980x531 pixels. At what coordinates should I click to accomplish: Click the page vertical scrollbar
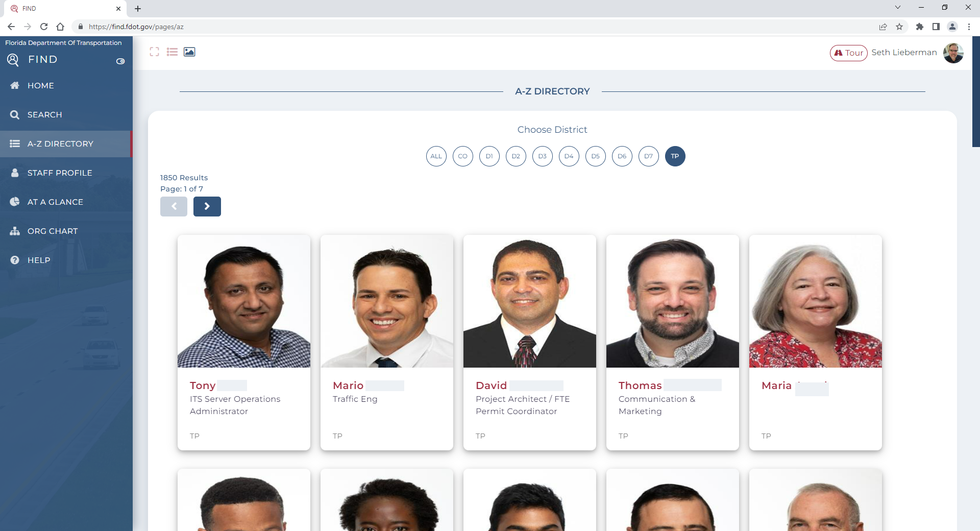coord(976,92)
